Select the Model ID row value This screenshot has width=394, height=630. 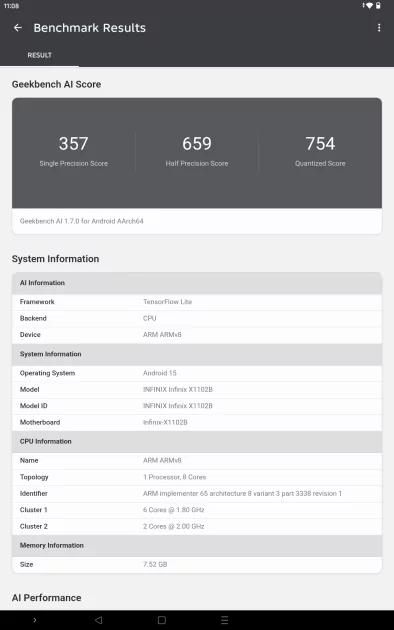[178, 406]
